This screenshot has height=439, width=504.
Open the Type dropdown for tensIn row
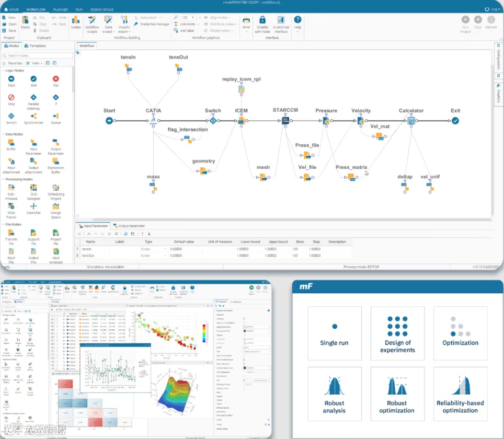[165, 249]
